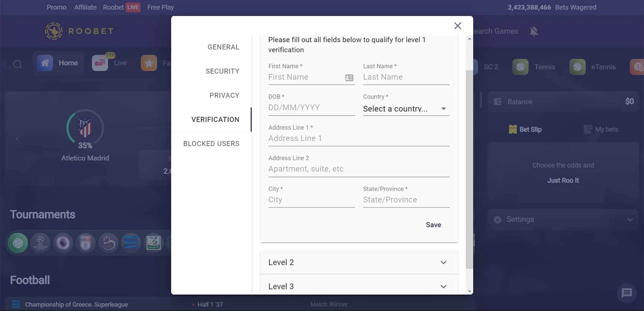Open the Select a country dropdown
Screen dimensions: 644x311
point(406,109)
